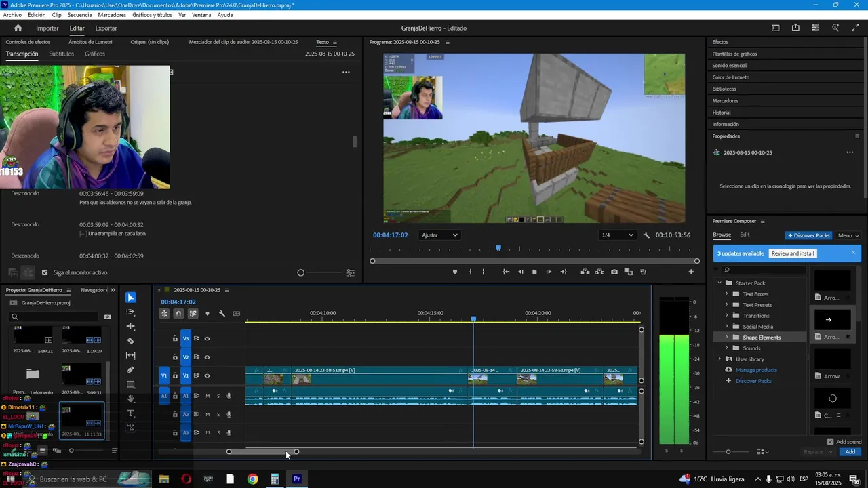The height and width of the screenshot is (488, 868).
Task: Mark Out point in Program monitor
Action: pos(483,272)
